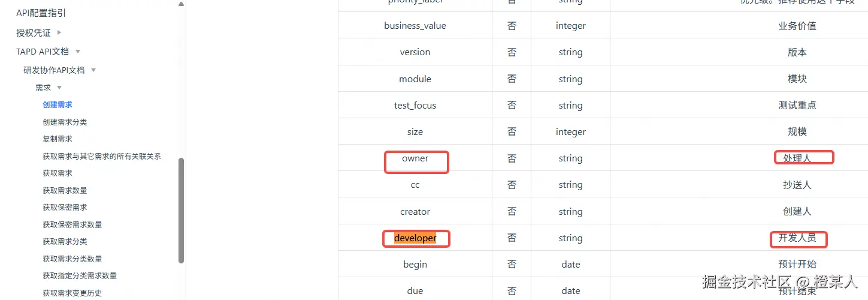Open 获取需求与其它需求的所有关联关系 page
This screenshot has width=868, height=300.
click(x=102, y=157)
